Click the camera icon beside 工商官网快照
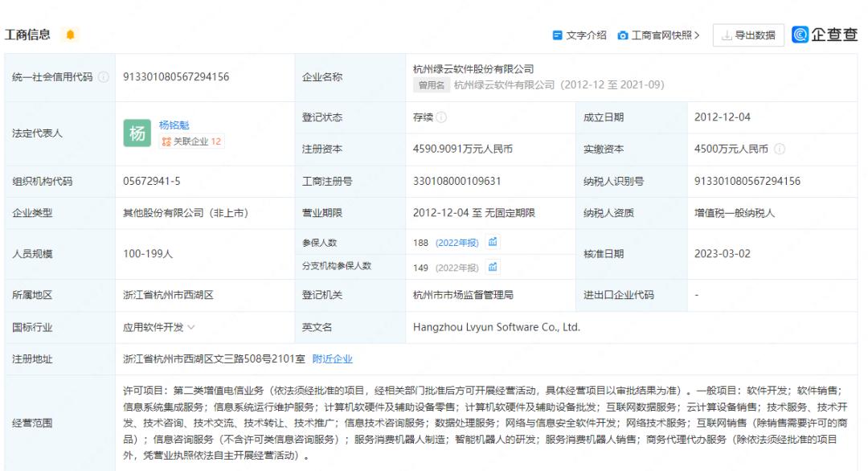Viewport: 868px width, 471px height. point(623,35)
